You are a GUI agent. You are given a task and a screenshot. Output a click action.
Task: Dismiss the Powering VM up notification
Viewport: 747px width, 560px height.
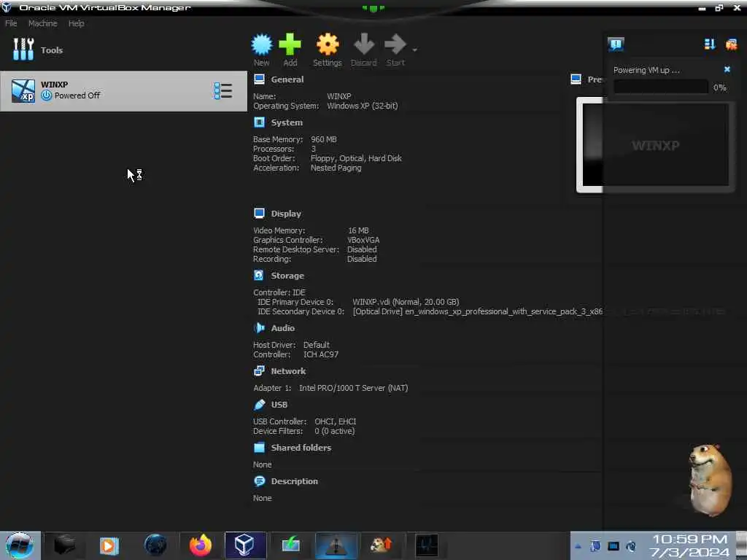click(x=727, y=69)
